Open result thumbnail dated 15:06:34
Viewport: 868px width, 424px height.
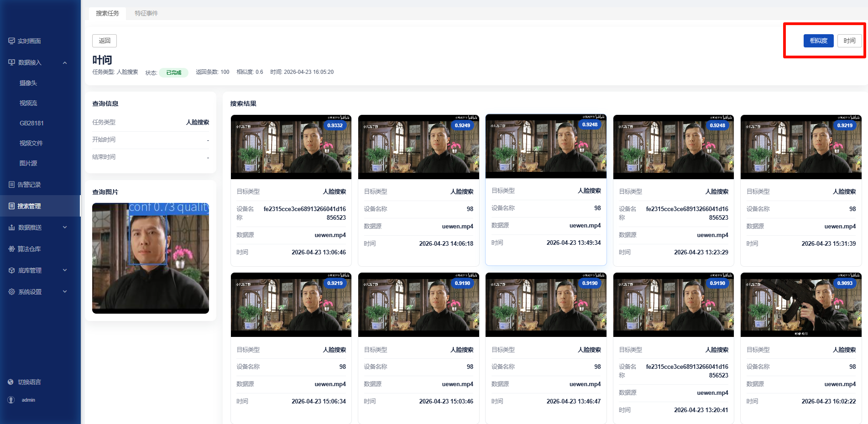click(x=291, y=305)
